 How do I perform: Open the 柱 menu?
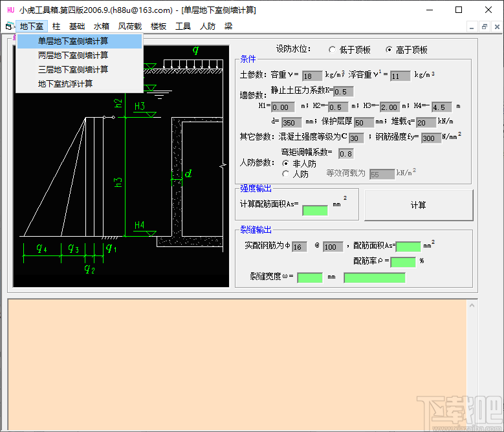(x=56, y=27)
